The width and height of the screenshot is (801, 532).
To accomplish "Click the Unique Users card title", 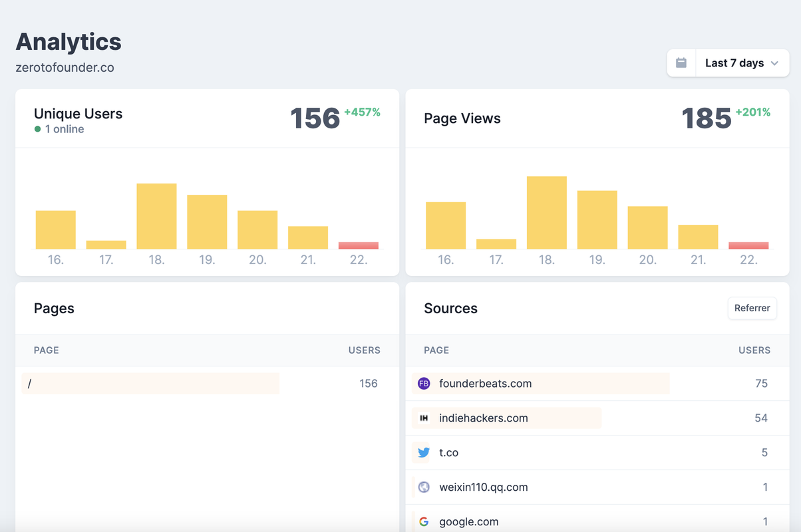I will click(79, 114).
